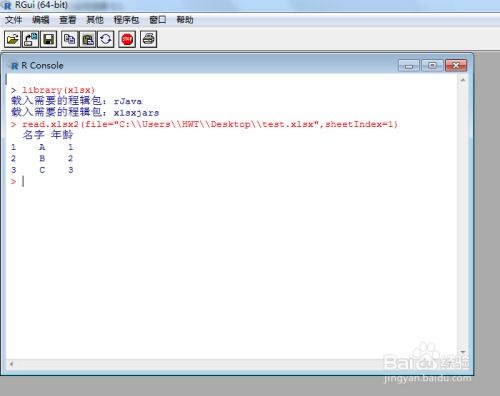Click the horizontal scrollbar left arrow

coord(11,364)
